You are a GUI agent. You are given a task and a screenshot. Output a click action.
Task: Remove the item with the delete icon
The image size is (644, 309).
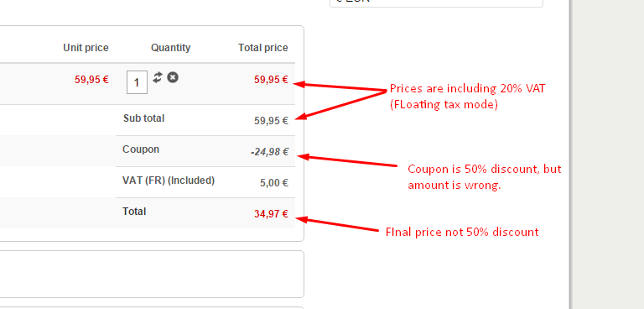173,77
